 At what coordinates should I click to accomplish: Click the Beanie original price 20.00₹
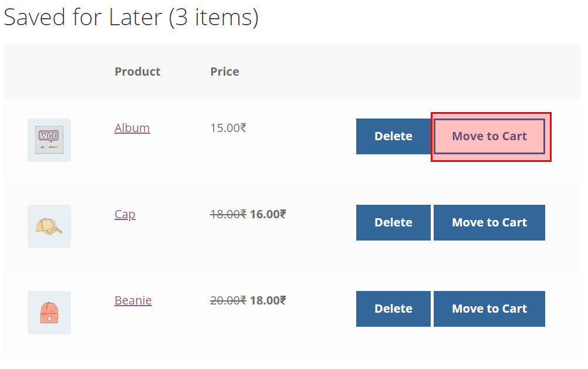point(228,300)
